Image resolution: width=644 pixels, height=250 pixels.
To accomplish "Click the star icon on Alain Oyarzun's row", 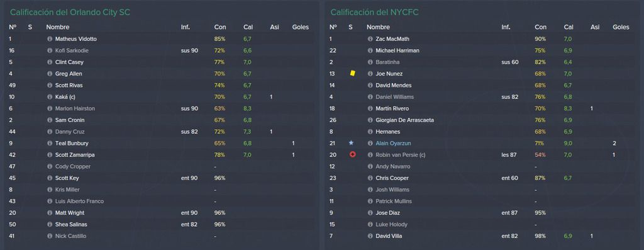I will point(351,143).
